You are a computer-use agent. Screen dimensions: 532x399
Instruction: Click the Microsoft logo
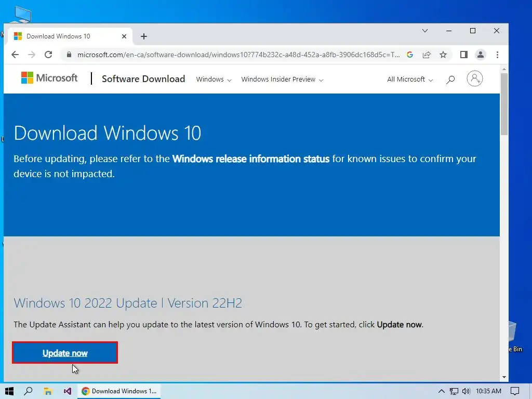(49, 78)
